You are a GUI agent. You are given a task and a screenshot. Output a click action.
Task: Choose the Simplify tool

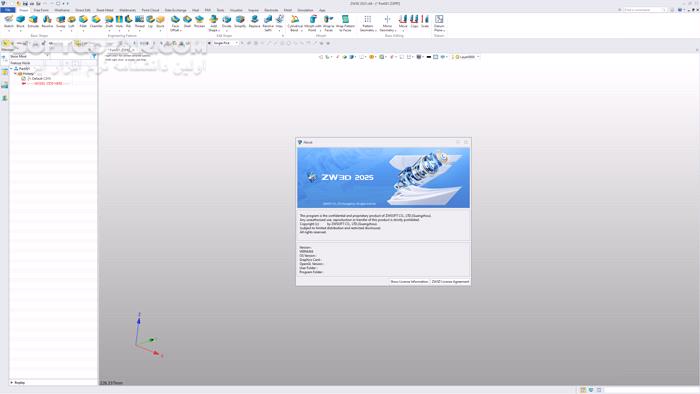pyautogui.click(x=240, y=21)
